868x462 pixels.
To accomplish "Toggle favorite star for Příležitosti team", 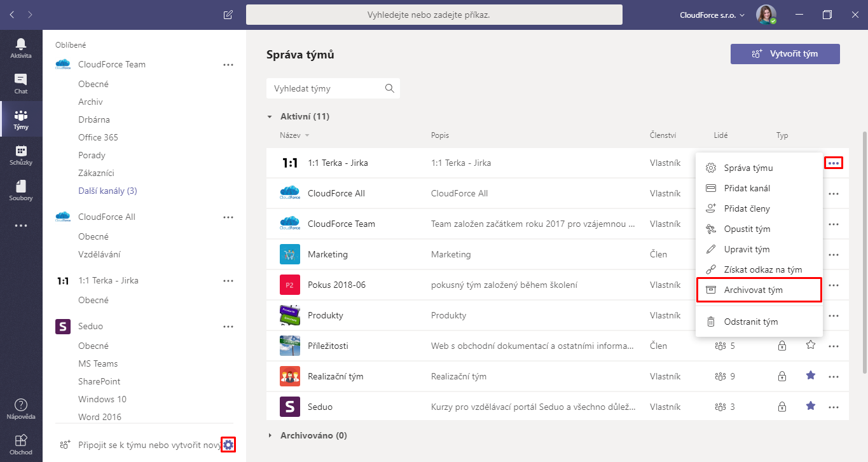I will 810,345.
